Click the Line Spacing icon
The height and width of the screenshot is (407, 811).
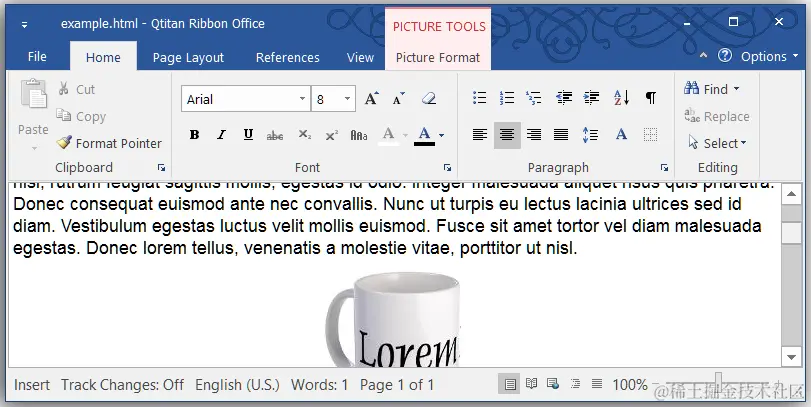click(x=590, y=135)
